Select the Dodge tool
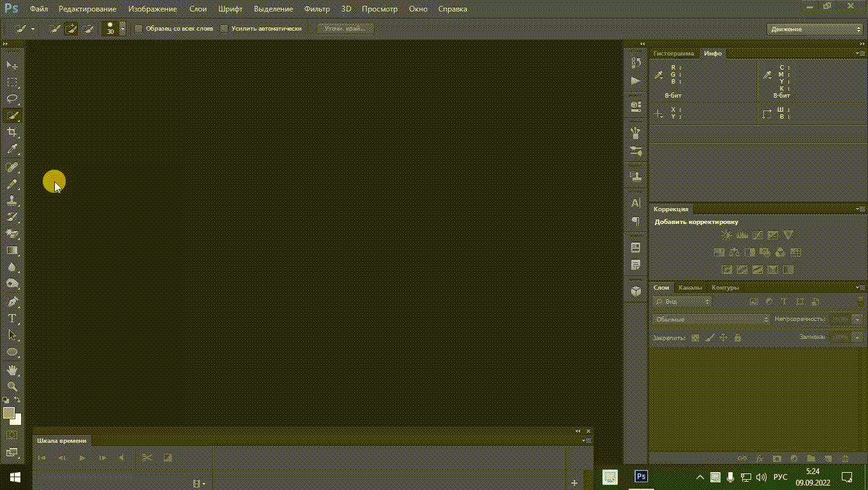Viewport: 868px width, 490px height. [12, 283]
